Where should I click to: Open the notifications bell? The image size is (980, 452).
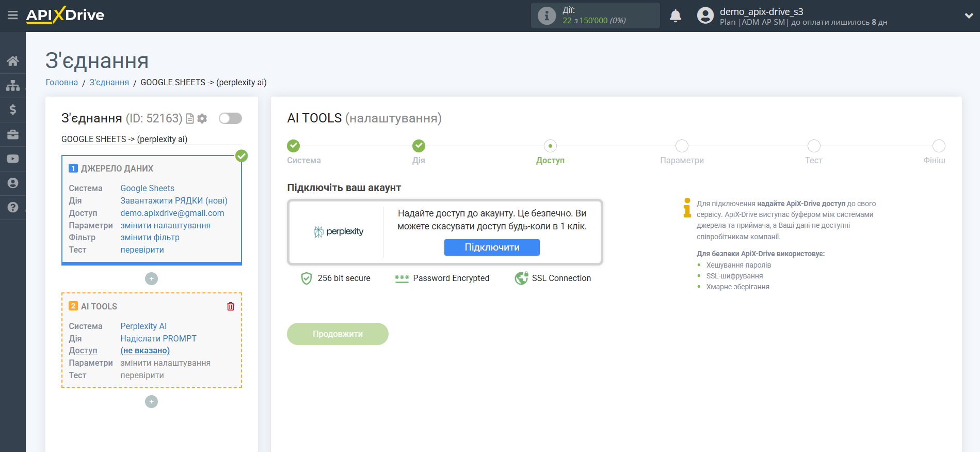pos(675,16)
